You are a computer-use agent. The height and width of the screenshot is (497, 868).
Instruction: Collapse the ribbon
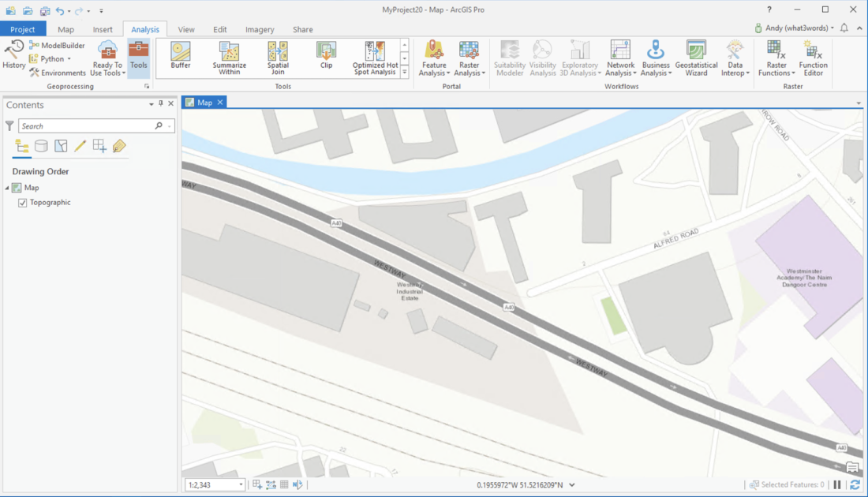point(859,28)
